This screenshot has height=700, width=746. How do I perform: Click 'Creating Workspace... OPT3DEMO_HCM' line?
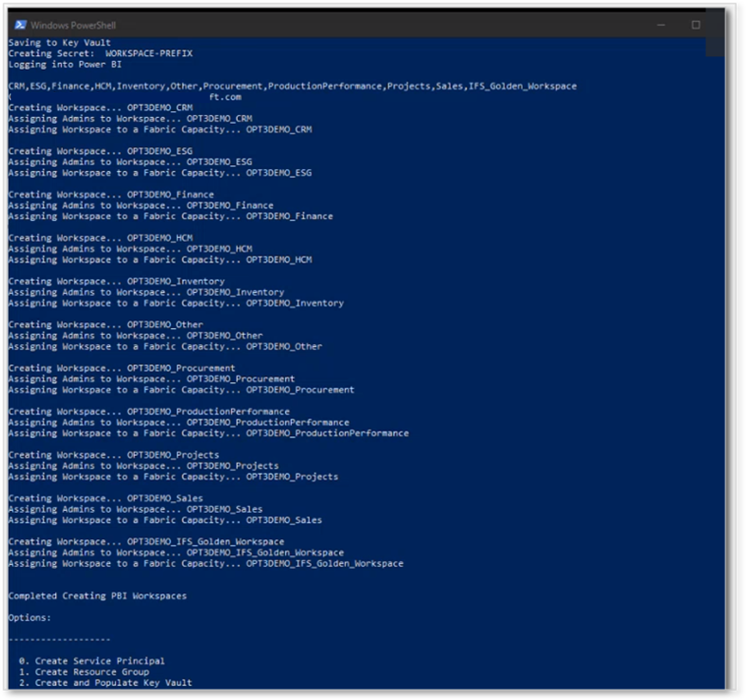101,238
